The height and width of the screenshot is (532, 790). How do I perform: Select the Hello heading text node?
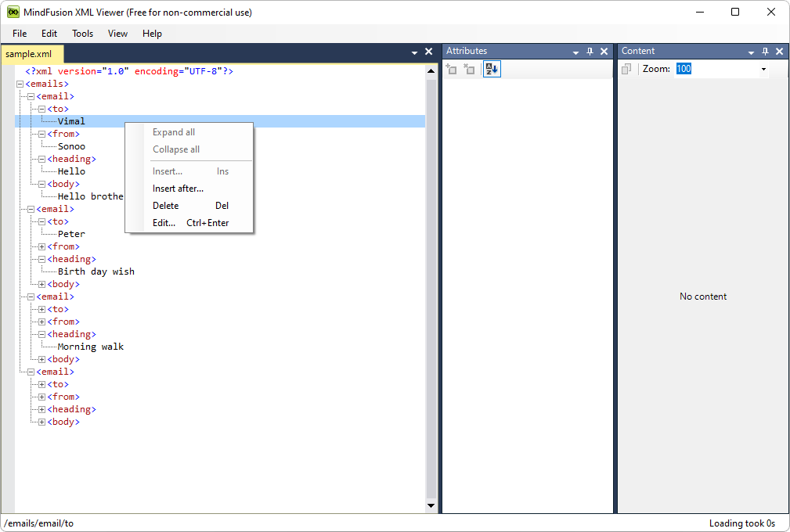(71, 171)
